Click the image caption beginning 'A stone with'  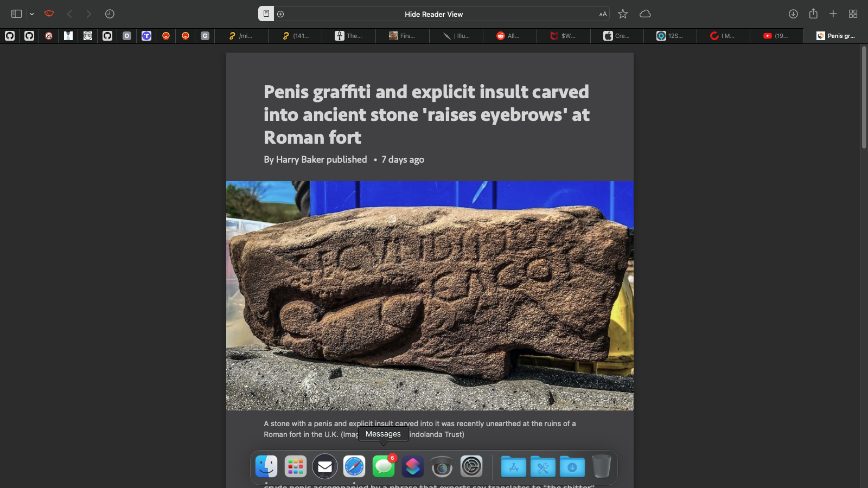(x=419, y=429)
